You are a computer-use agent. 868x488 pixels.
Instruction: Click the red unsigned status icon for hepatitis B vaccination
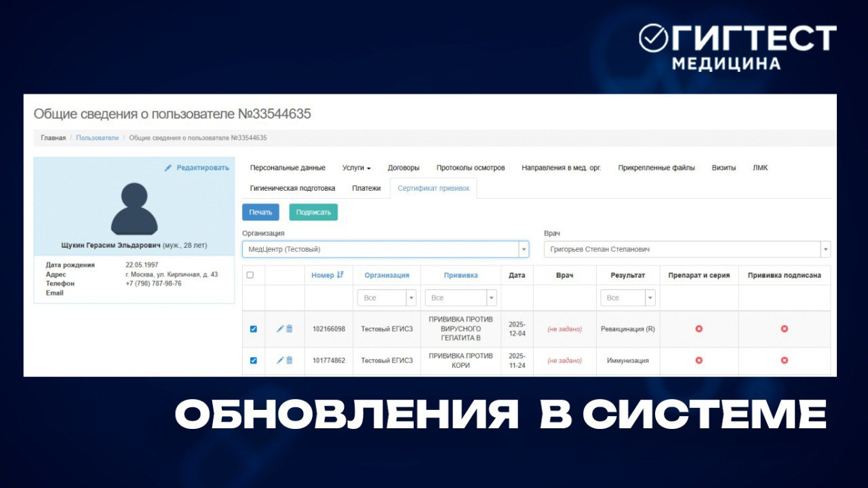(x=784, y=329)
